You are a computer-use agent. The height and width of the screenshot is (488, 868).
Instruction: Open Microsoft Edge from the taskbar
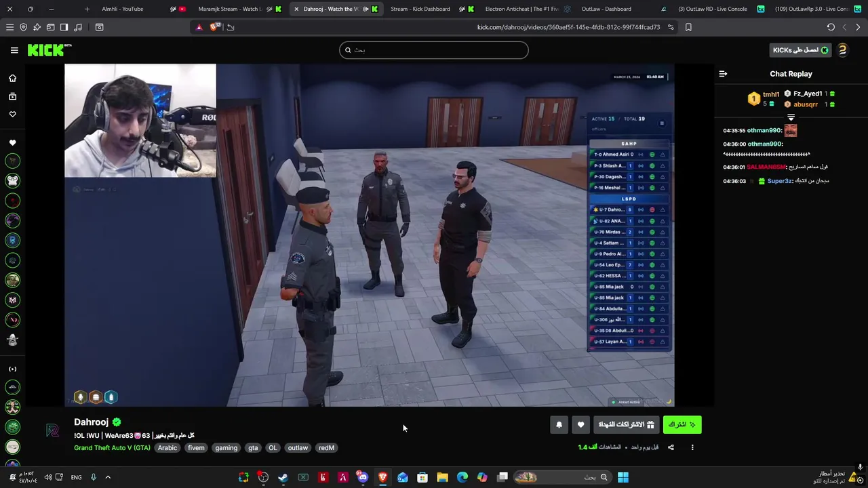[462, 477]
